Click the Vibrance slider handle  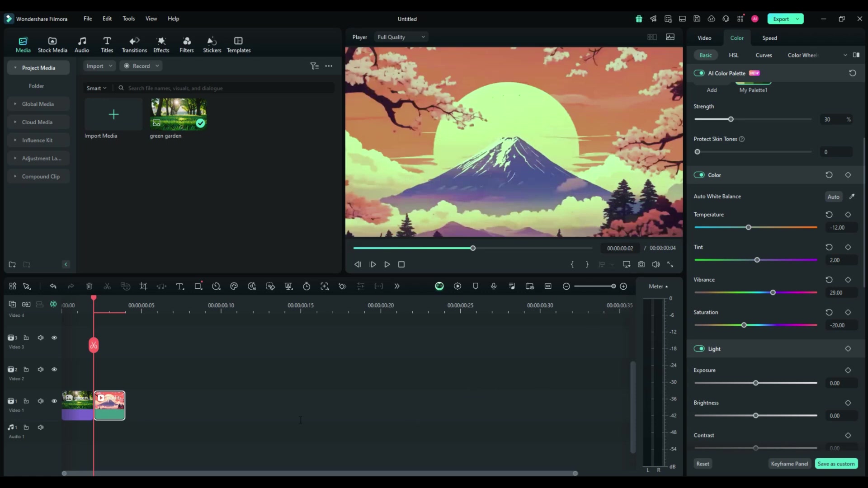tap(773, 293)
